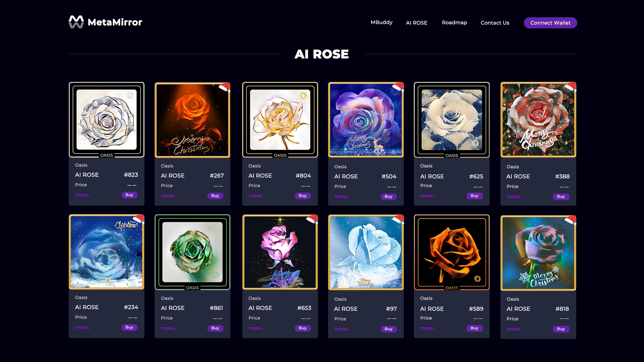Open more details for AI ROSE #267
Screen dimensions: 644x362
tap(169, 196)
